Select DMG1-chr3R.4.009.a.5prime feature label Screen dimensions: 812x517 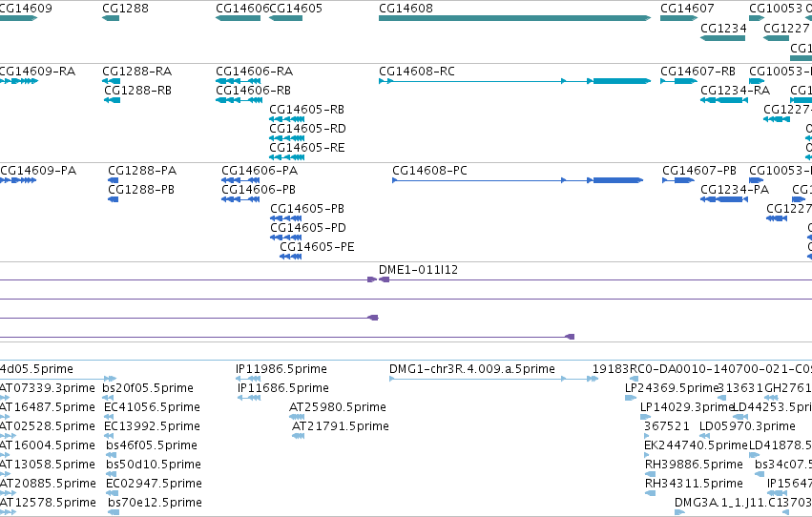(472, 369)
